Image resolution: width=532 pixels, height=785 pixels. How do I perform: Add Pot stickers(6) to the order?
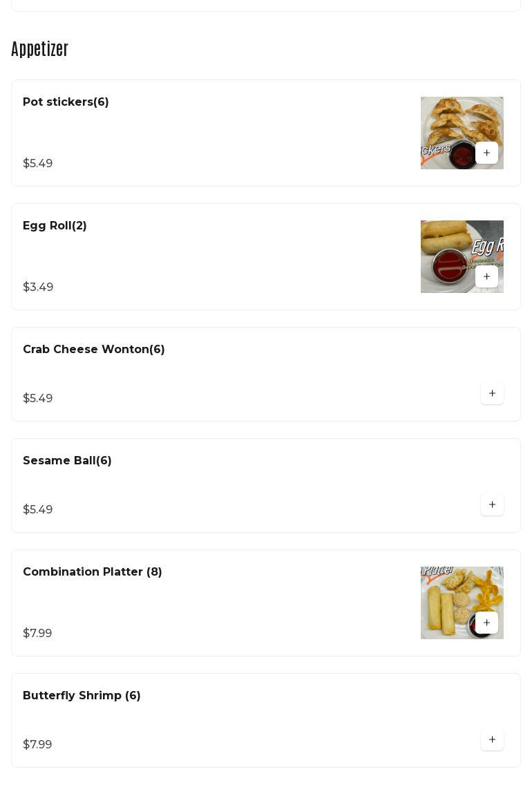click(x=486, y=153)
